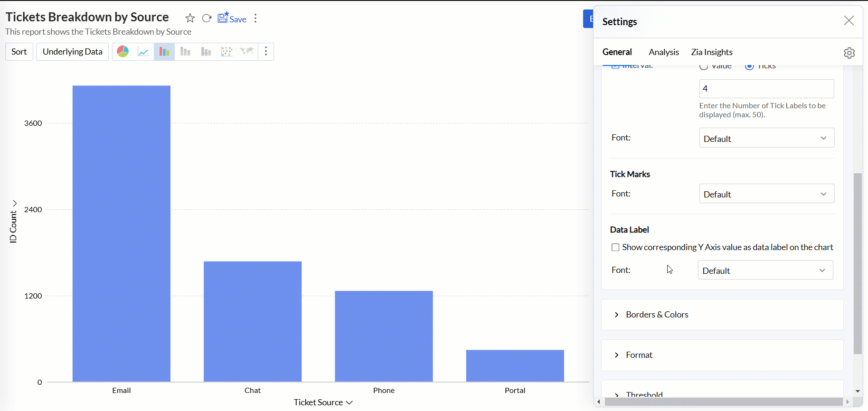Viewport: 868px width, 411px height.
Task: Expand the Format section
Action: [x=639, y=355]
